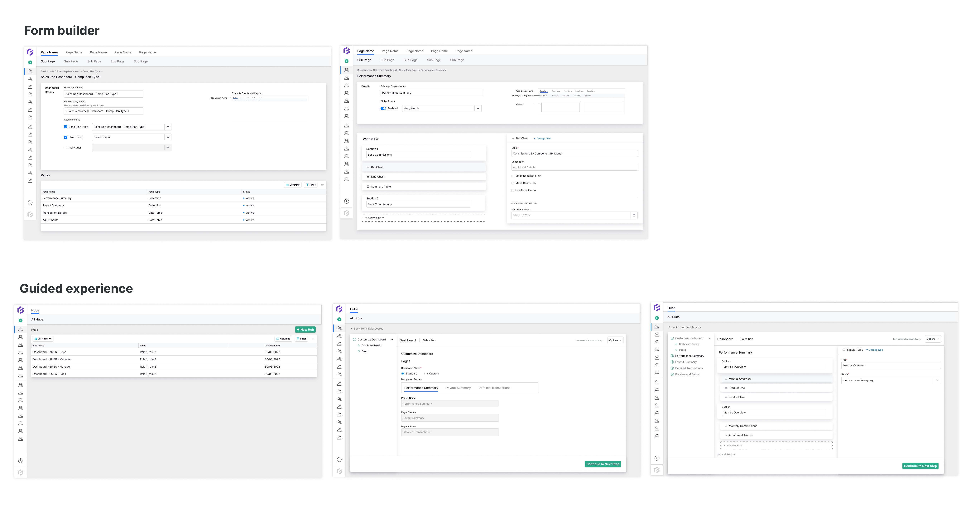Image resolution: width=980 pixels, height=513 pixels.
Task: Open the three-dots menu in Pages table
Action: pos(322,185)
